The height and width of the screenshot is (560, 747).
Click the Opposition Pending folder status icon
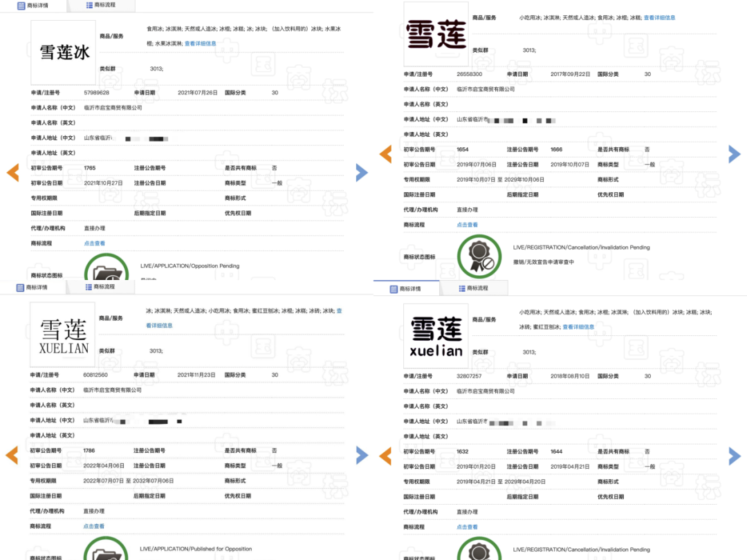(107, 268)
